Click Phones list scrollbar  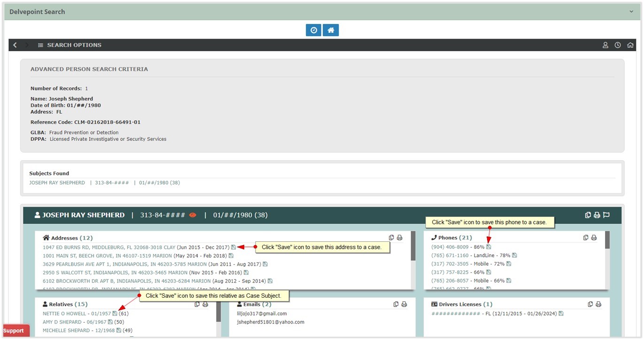click(607, 240)
